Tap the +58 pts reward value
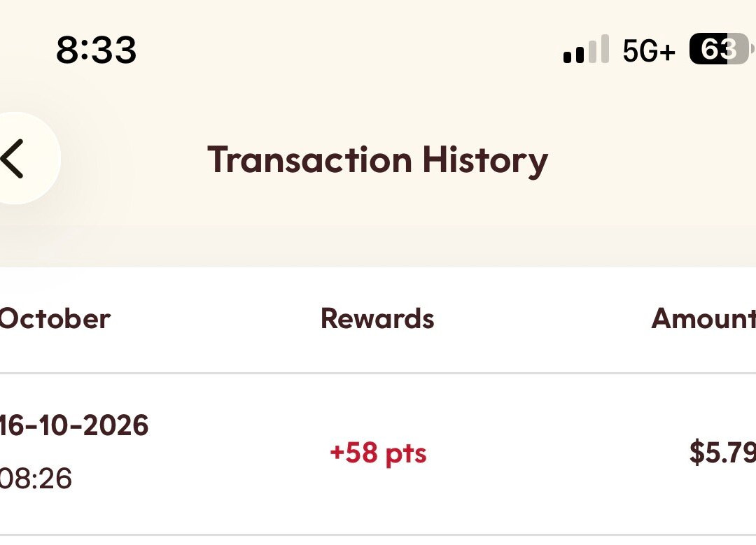This screenshot has width=756, height=545. pos(378,453)
